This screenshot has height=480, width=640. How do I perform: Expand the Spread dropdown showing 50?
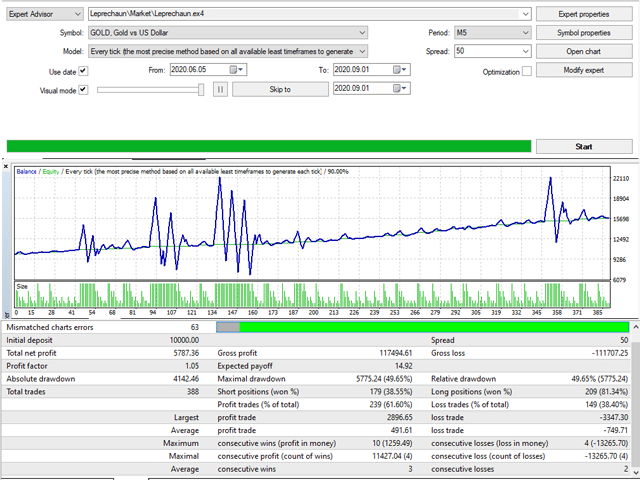(x=525, y=51)
